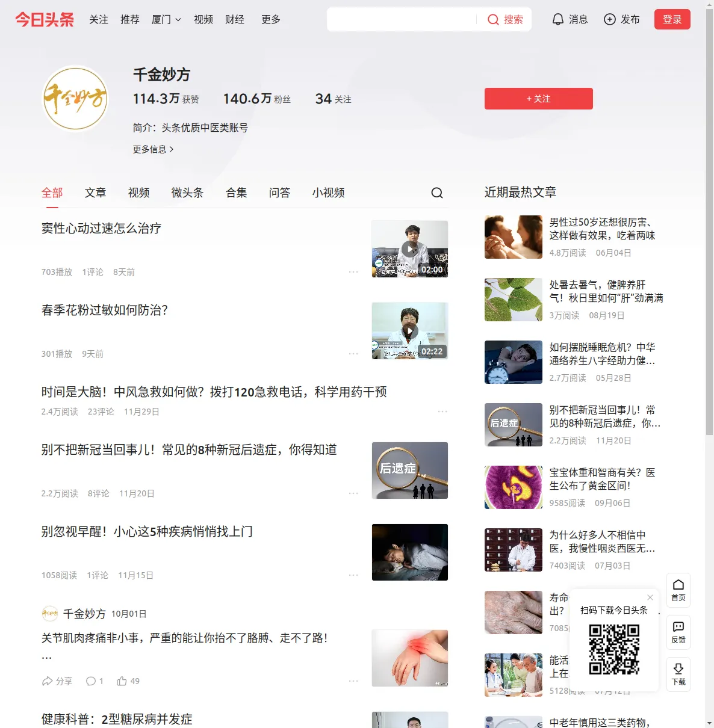Open the sleeping man thumbnail for 早醒 article
This screenshot has width=714, height=728.
[410, 552]
